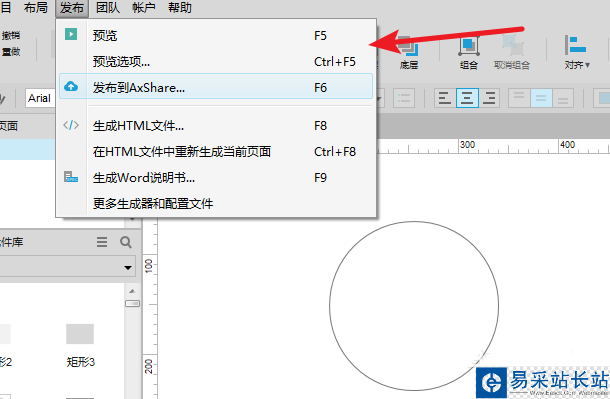Click the library panel scrollbar thumb
The width and height of the screenshot is (610, 399).
coord(132,303)
